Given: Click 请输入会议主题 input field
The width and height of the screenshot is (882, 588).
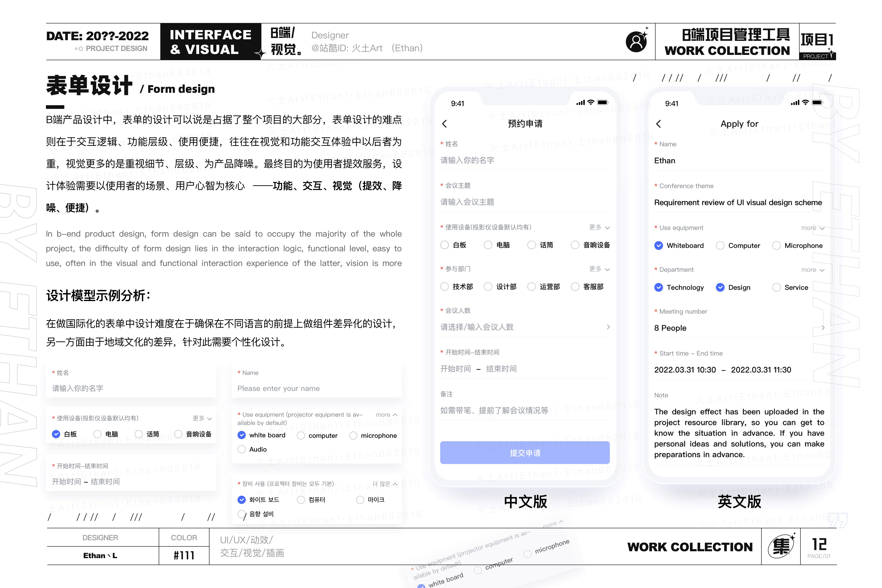Looking at the screenshot, I should point(525,202).
